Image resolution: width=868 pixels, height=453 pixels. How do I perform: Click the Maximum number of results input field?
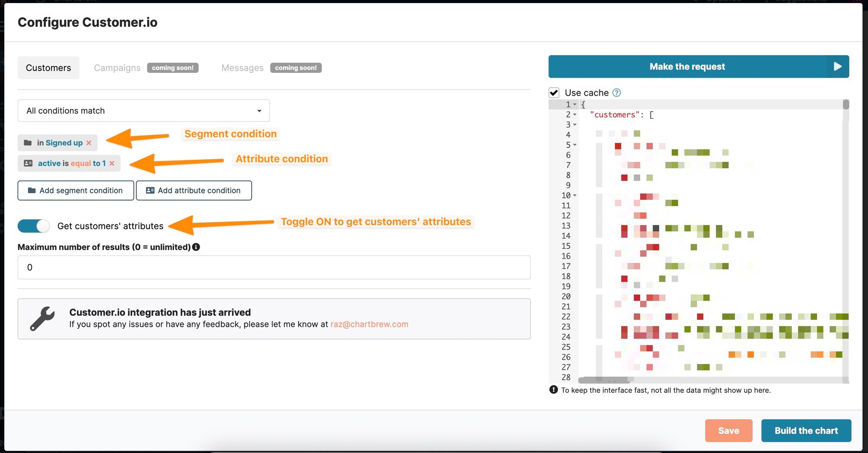273,267
